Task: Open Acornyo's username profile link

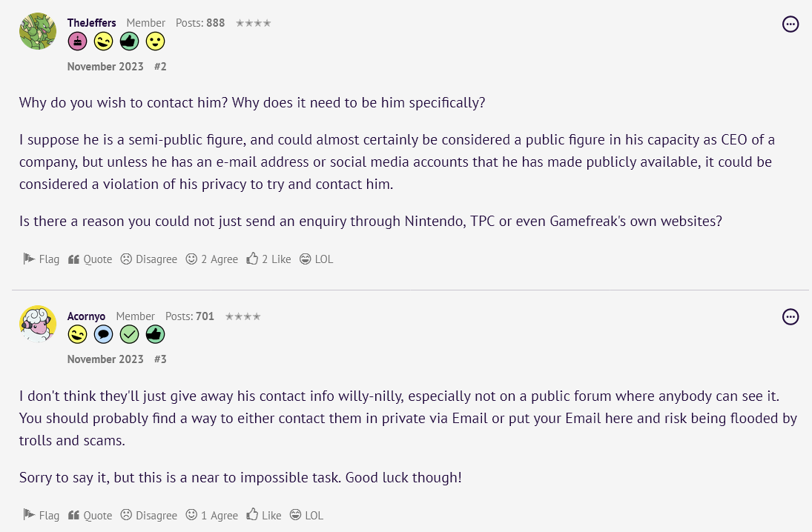Action: click(x=86, y=316)
